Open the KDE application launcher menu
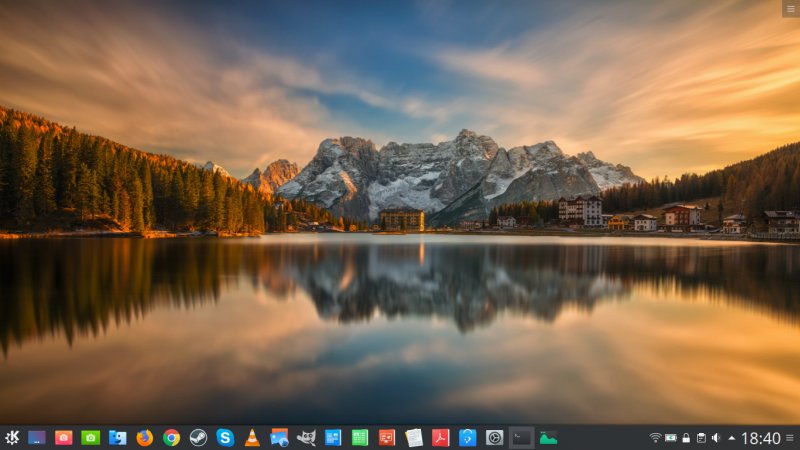This screenshot has width=800, height=450. (12, 437)
